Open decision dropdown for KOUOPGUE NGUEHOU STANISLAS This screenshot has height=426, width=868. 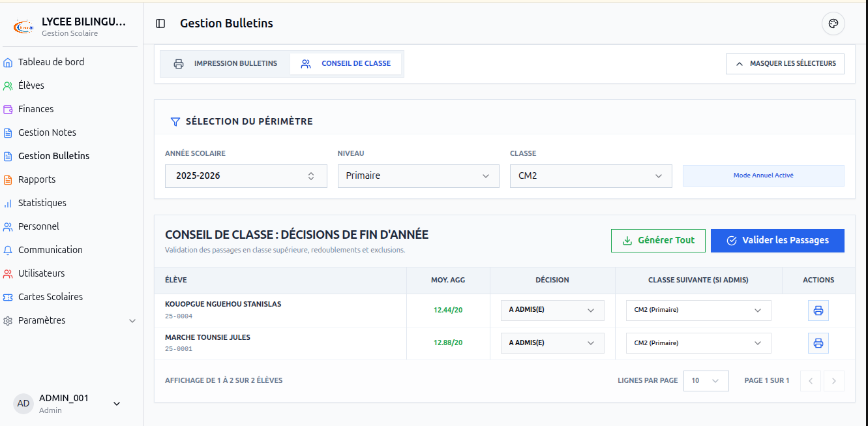point(552,311)
